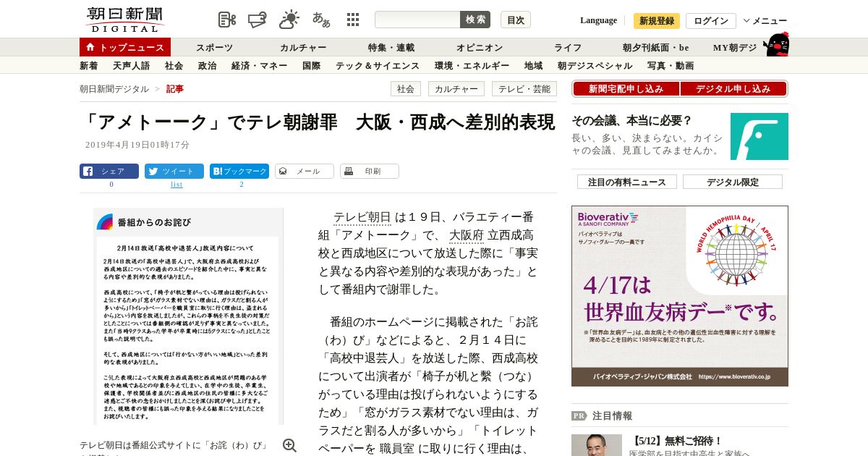Image resolution: width=868 pixels, height=456 pixels.
Task: Enlarge image with magnifier plus icon
Action: coord(289,445)
